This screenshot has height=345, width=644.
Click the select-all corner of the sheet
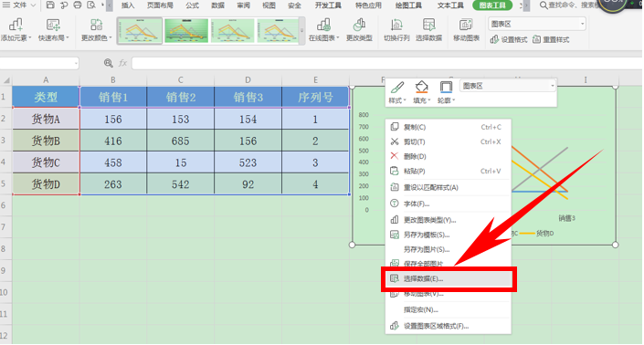[x=5, y=80]
